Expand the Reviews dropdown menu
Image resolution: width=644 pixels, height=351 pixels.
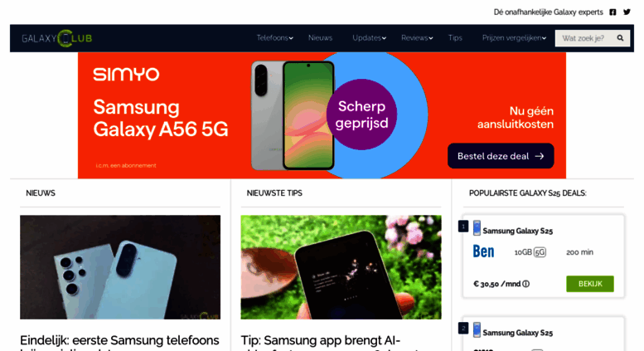(x=417, y=38)
